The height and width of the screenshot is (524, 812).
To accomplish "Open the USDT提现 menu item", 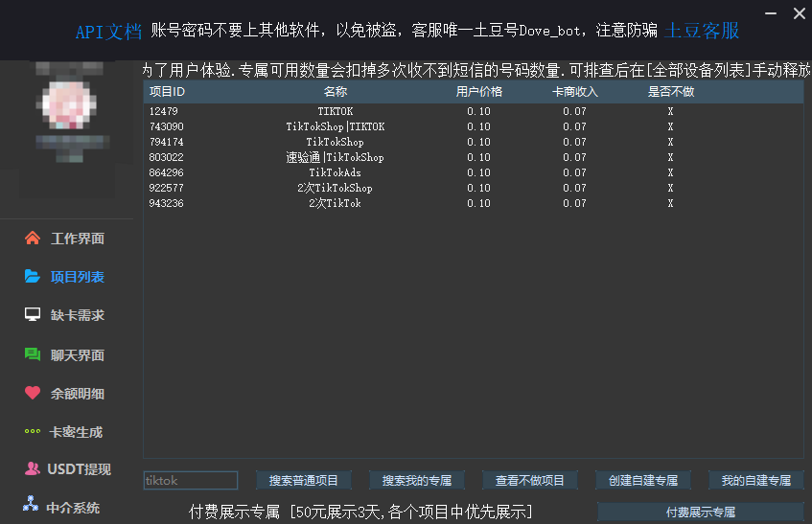I will pyautogui.click(x=79, y=469).
